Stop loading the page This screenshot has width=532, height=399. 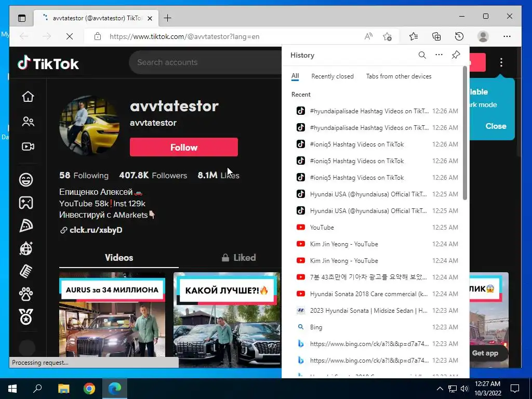click(x=70, y=36)
